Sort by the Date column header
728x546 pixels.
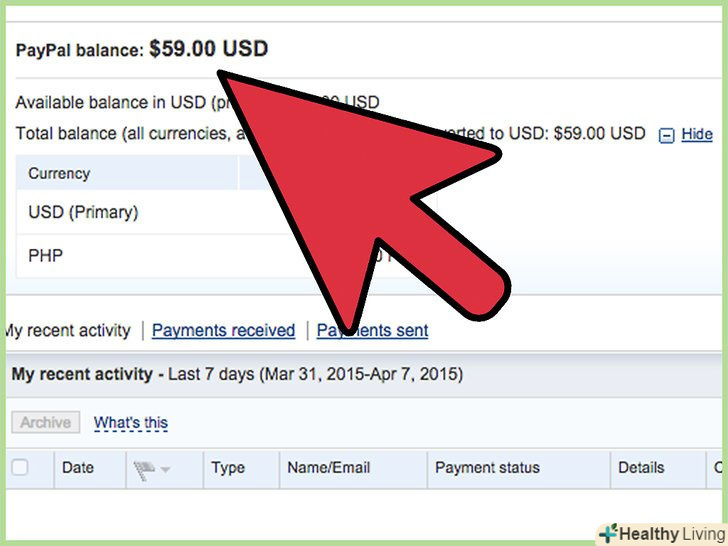(x=78, y=467)
